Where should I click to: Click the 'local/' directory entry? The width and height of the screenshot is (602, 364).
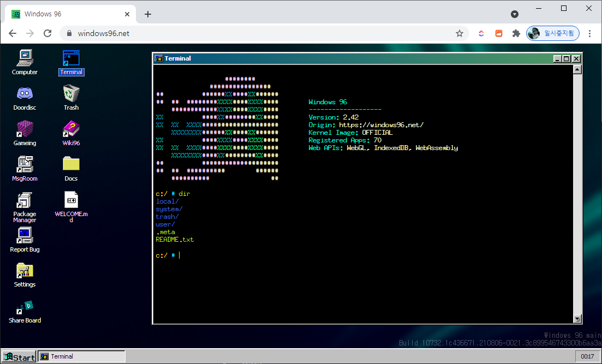click(167, 201)
